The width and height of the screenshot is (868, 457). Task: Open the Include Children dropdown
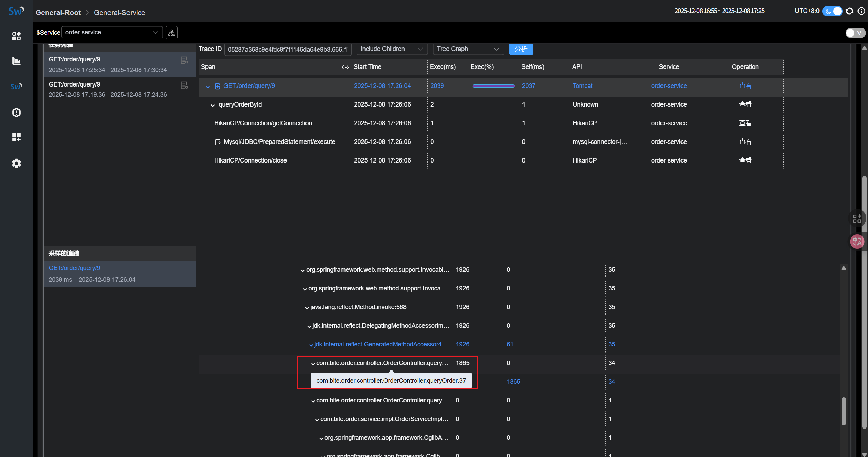pos(392,49)
